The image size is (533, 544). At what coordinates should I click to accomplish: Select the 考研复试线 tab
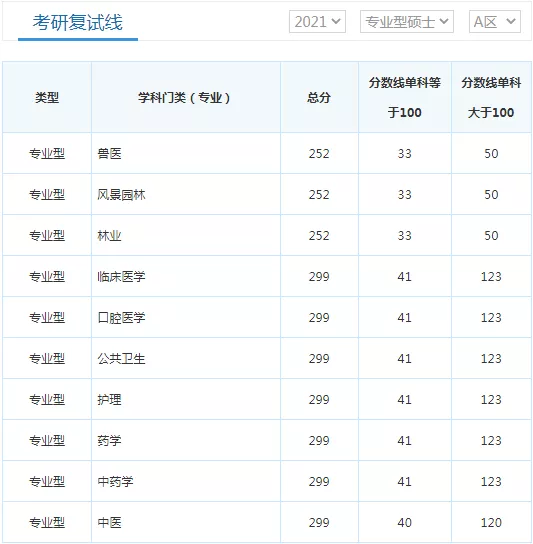[x=78, y=23]
